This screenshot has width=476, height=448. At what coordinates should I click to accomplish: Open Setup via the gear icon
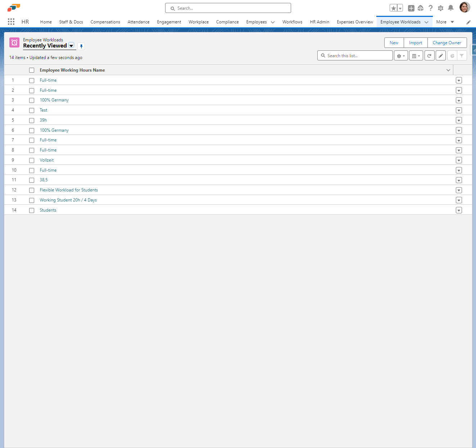coord(441,8)
